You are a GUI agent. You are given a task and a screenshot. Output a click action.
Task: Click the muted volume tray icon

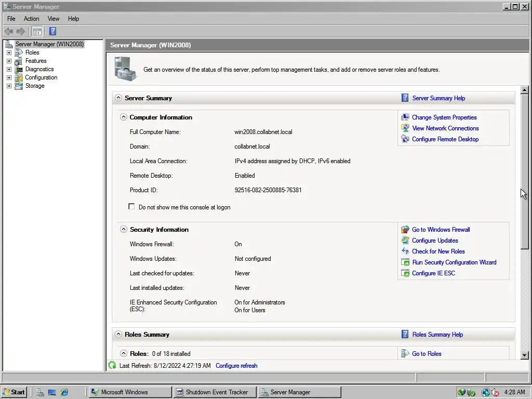(x=495, y=392)
